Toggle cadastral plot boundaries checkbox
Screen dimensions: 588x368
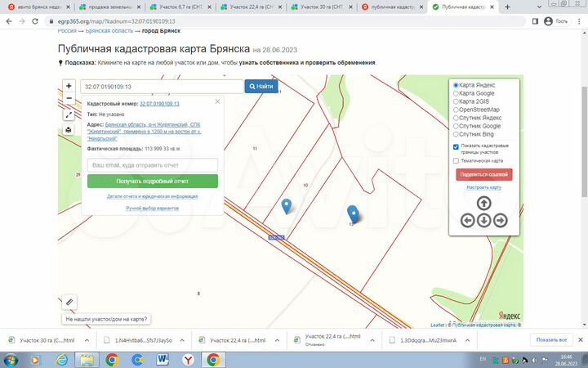[456, 147]
